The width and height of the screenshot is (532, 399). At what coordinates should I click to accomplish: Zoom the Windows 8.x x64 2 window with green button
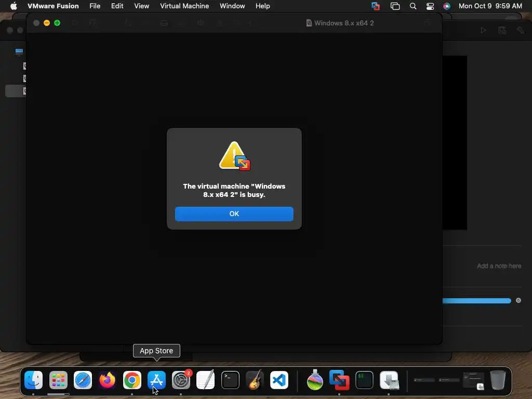[57, 23]
